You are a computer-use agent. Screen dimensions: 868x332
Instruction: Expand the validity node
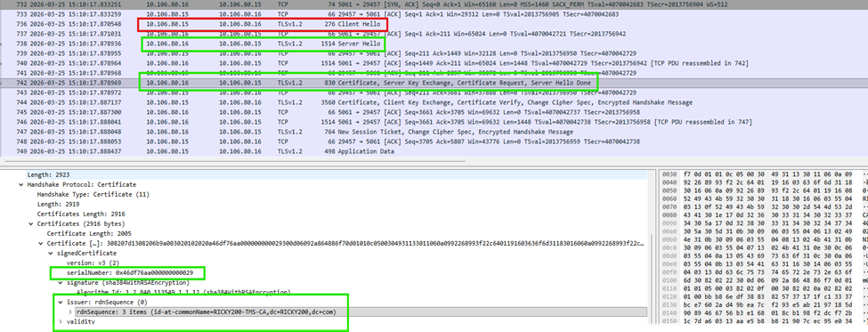[61, 321]
